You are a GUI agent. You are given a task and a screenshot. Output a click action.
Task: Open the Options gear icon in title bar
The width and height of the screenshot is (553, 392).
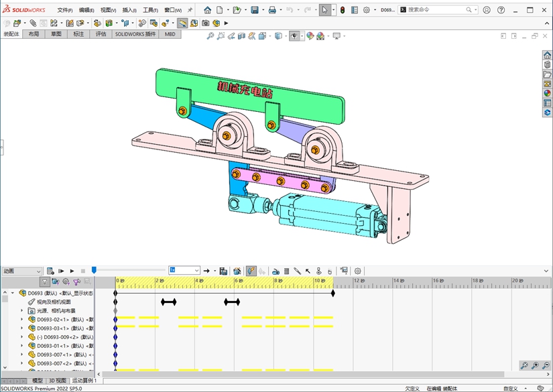367,10
